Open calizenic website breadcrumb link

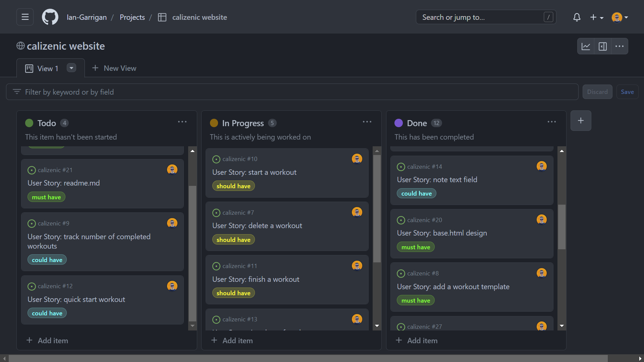click(200, 17)
